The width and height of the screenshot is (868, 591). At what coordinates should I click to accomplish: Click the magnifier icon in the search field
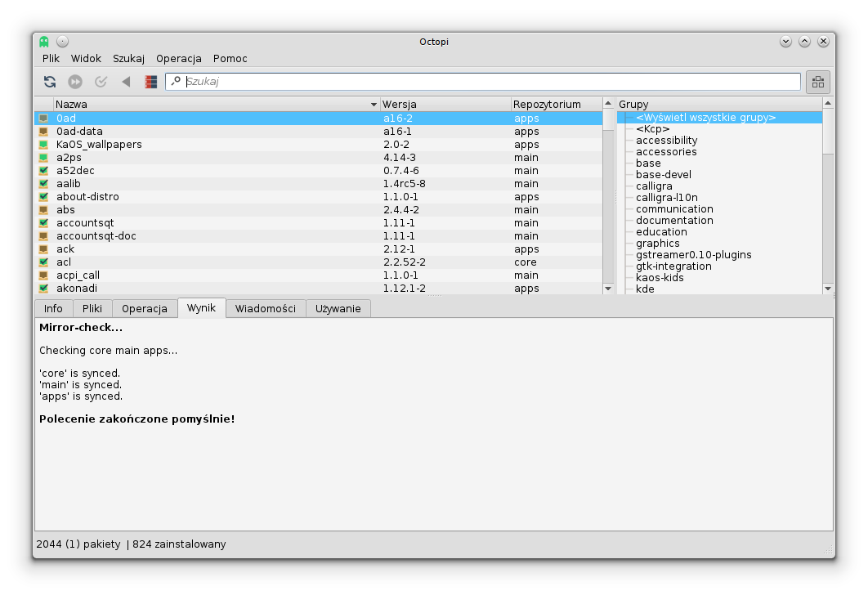pos(176,81)
